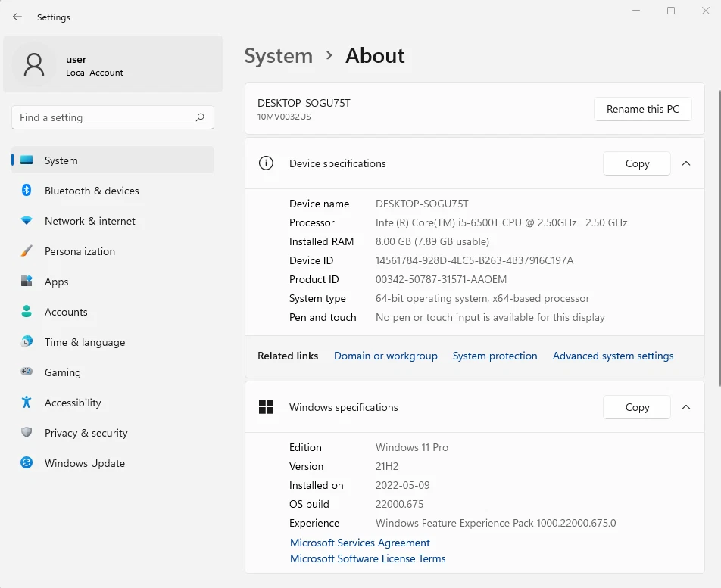Image resolution: width=721 pixels, height=588 pixels.
Task: Open Personalization settings via its brush icon
Action: (25, 251)
